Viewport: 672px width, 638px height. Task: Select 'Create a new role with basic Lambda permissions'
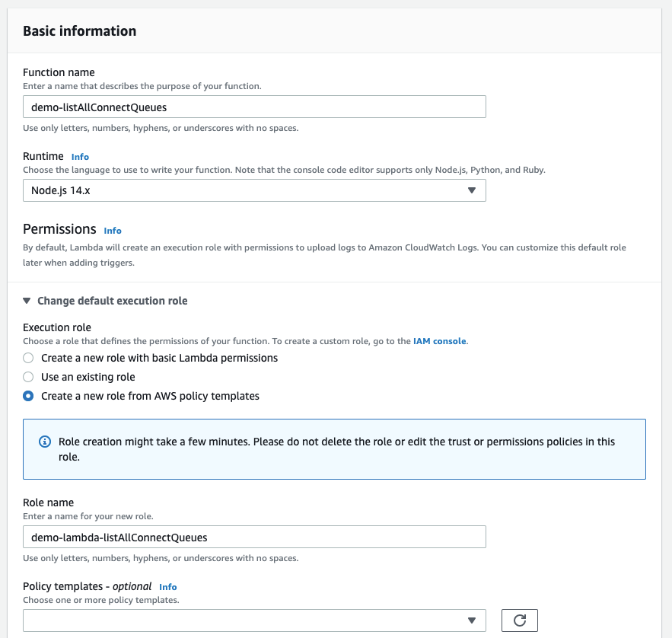(28, 358)
